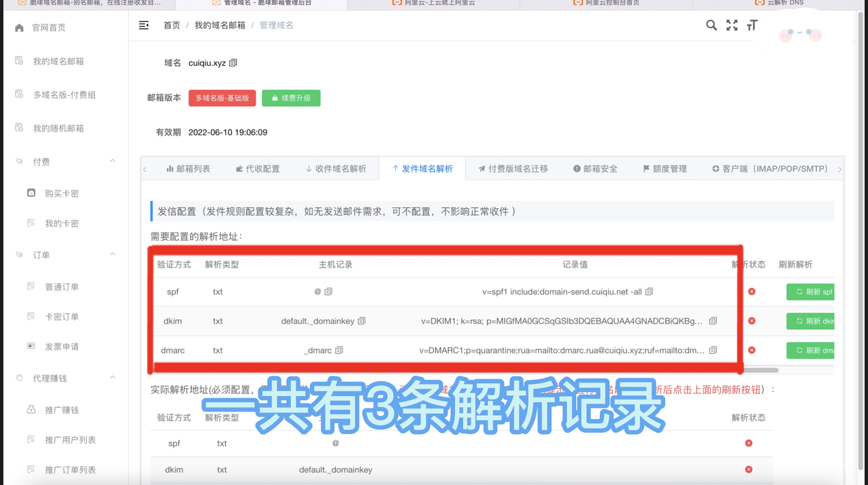The height and width of the screenshot is (485, 868).
Task: Open the 付费版域名迁移 tab
Action: 513,168
